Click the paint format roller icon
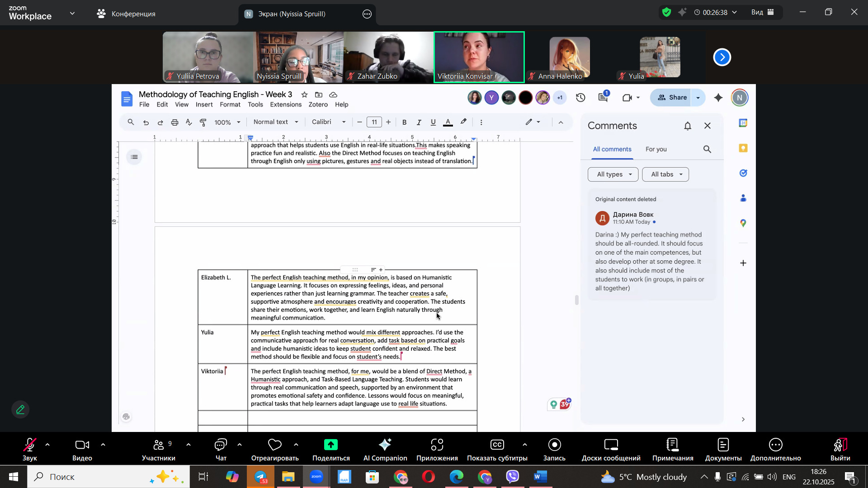Viewport: 868px width, 488px height. point(203,122)
